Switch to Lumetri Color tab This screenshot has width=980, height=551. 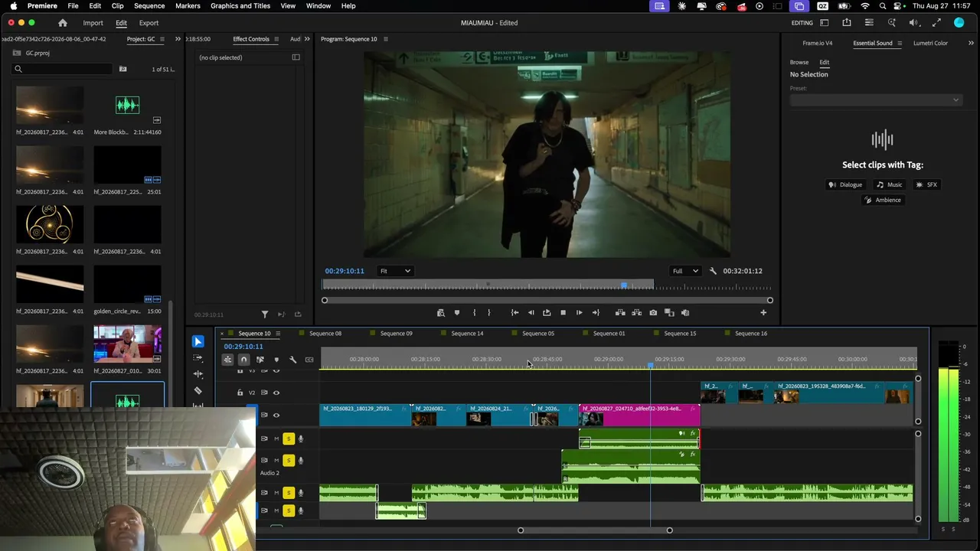point(930,43)
